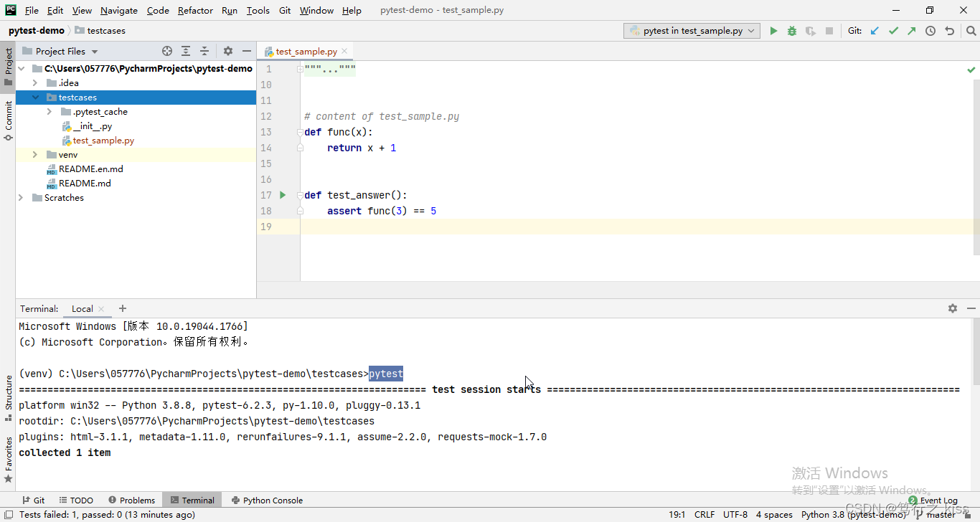Open the Commit side tool window

click(x=8, y=120)
